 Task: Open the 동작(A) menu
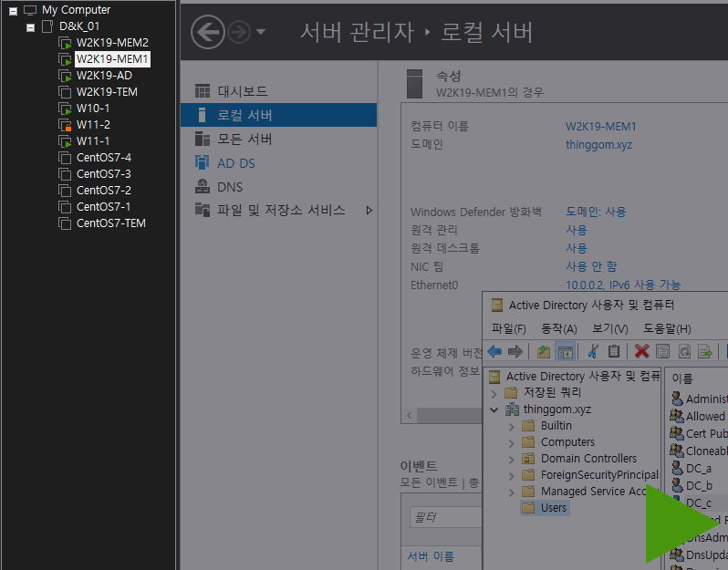(x=559, y=328)
